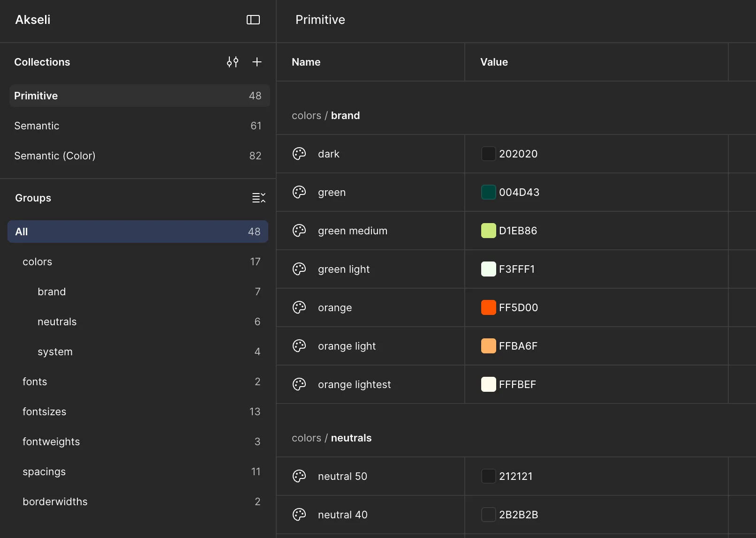The width and height of the screenshot is (756, 538).
Task: Open the 202020 dark color swatch
Action: tap(489, 154)
